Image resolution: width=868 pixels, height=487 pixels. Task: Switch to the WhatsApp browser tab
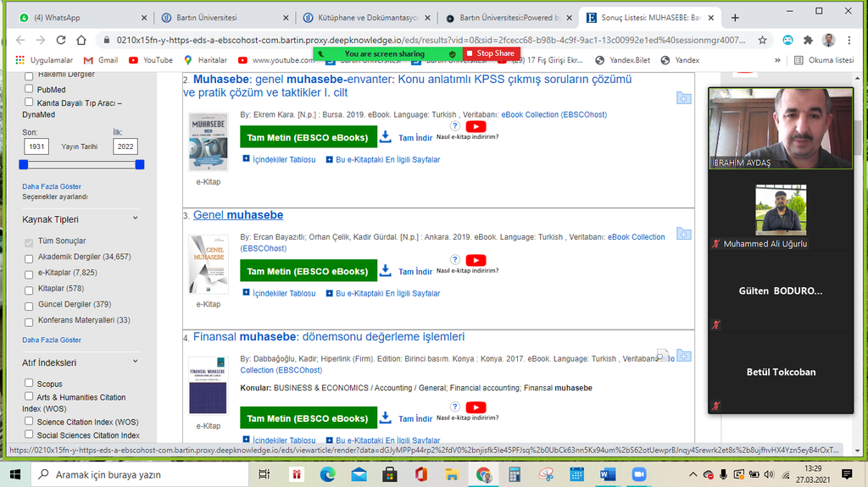pyautogui.click(x=76, y=17)
